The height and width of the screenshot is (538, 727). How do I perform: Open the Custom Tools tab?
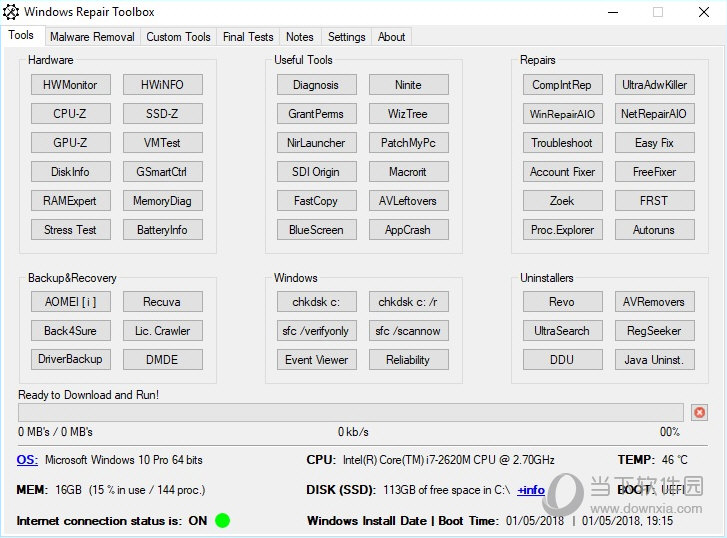pos(179,37)
